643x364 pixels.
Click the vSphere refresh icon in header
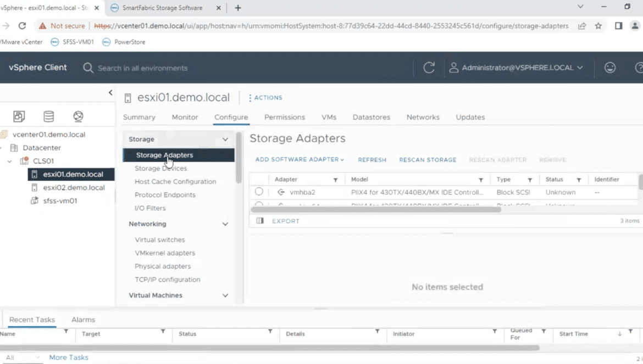tap(429, 68)
